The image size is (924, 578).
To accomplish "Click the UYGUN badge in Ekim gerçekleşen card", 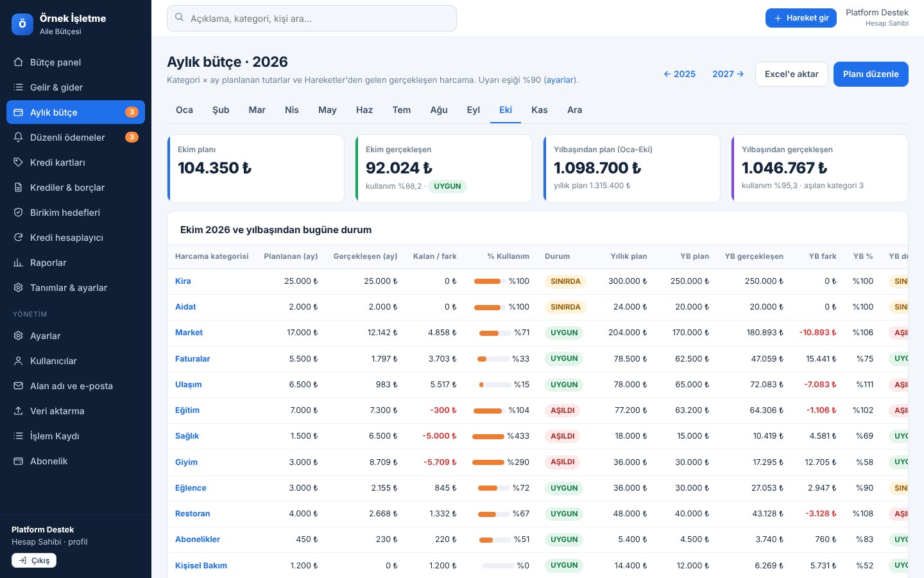I will pos(447,186).
